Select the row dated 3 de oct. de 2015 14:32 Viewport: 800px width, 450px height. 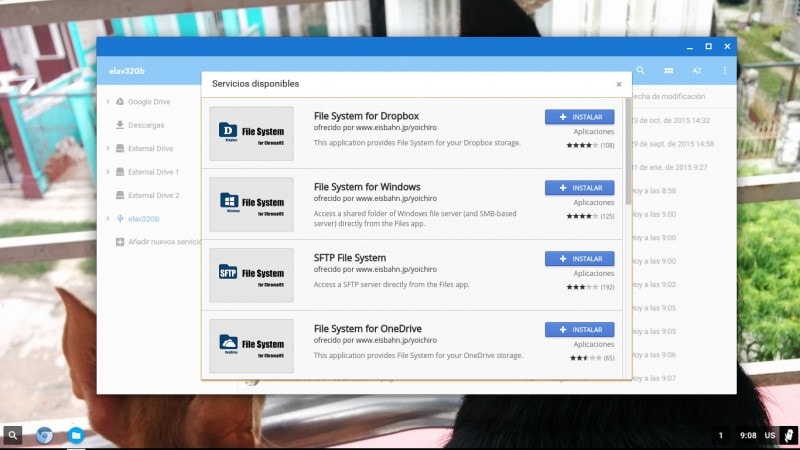pyautogui.click(x=671, y=120)
